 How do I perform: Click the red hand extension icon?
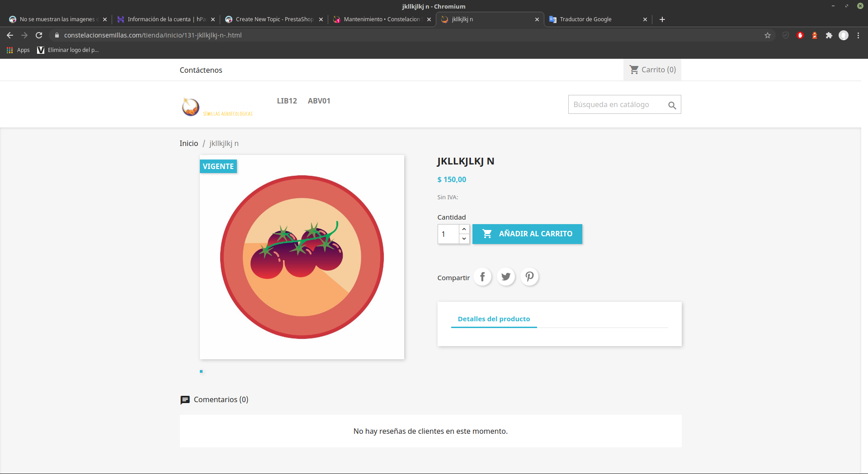800,35
